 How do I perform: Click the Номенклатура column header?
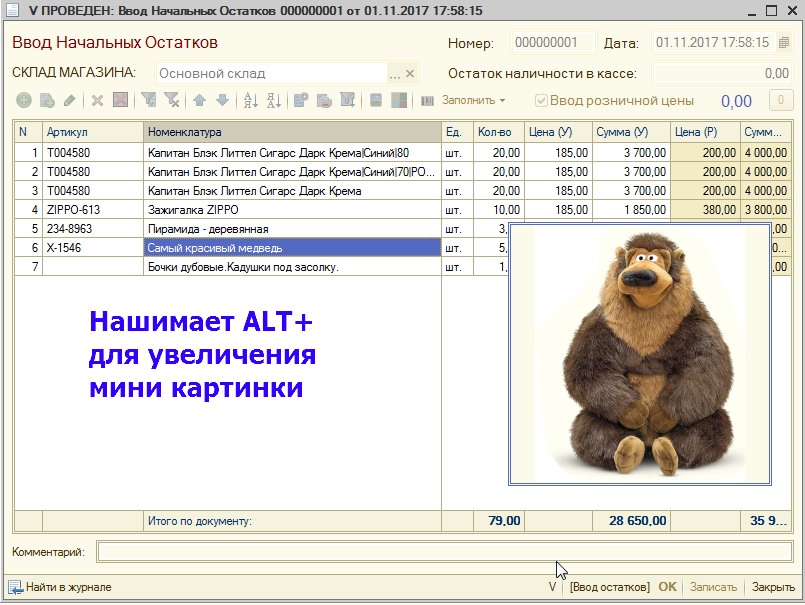(293, 132)
